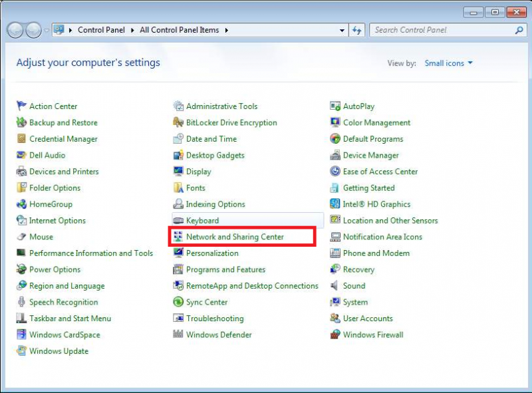Screen dimensions: 532x393
Task: Click the Internet Options icon
Action: [21, 220]
